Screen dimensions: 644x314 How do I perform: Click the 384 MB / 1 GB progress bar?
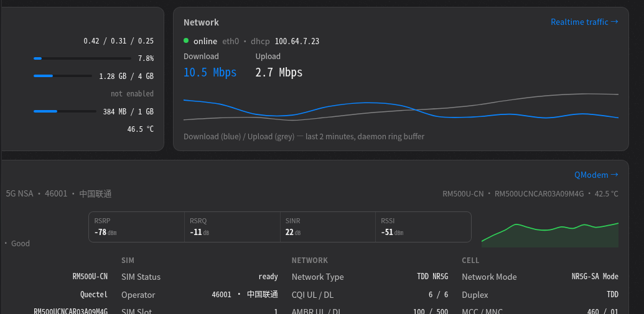(65, 111)
